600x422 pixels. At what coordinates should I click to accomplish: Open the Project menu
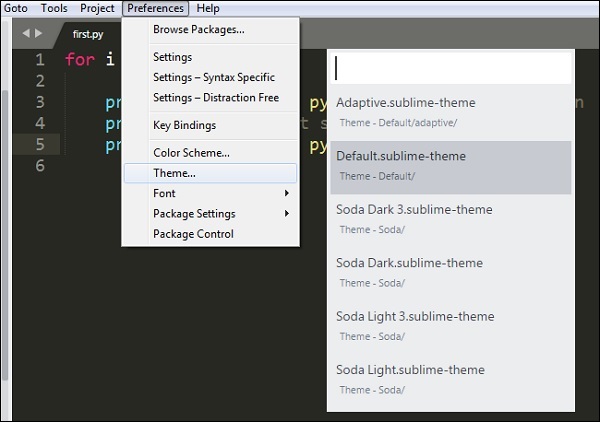(97, 8)
